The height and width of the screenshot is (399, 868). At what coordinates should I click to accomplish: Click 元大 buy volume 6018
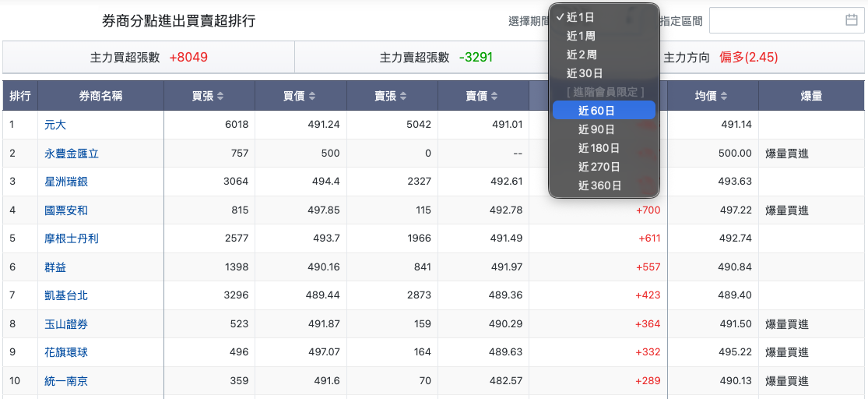(237, 125)
